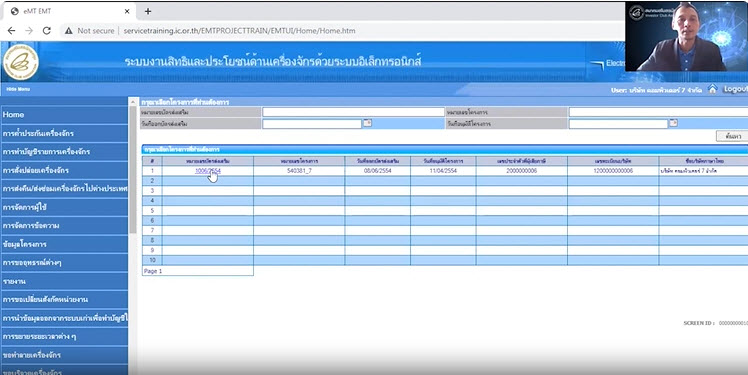748x375 pixels.
Task: Open ขอทำลายเครื่องจักร menu item
Action: pyautogui.click(x=64, y=355)
